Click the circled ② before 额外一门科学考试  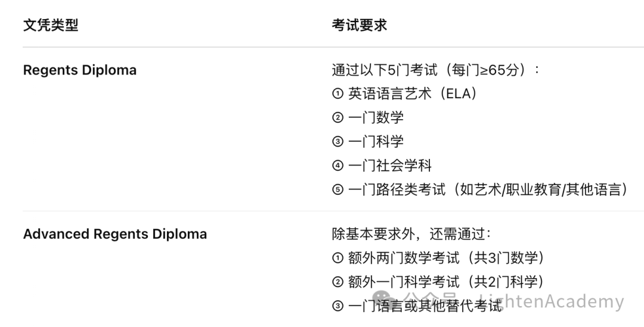tap(338, 282)
